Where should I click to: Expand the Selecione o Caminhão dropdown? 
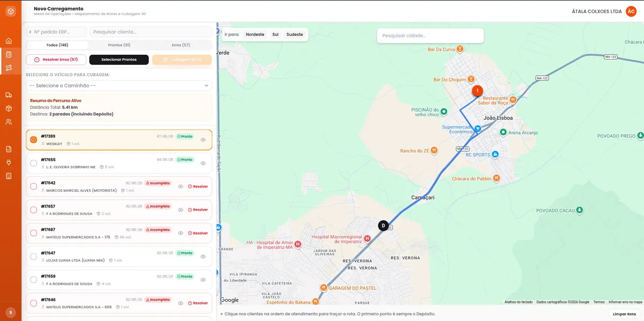pos(119,85)
